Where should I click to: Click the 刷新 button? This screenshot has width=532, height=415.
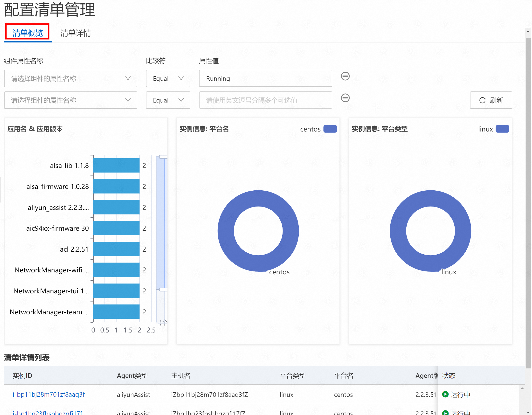[491, 100]
